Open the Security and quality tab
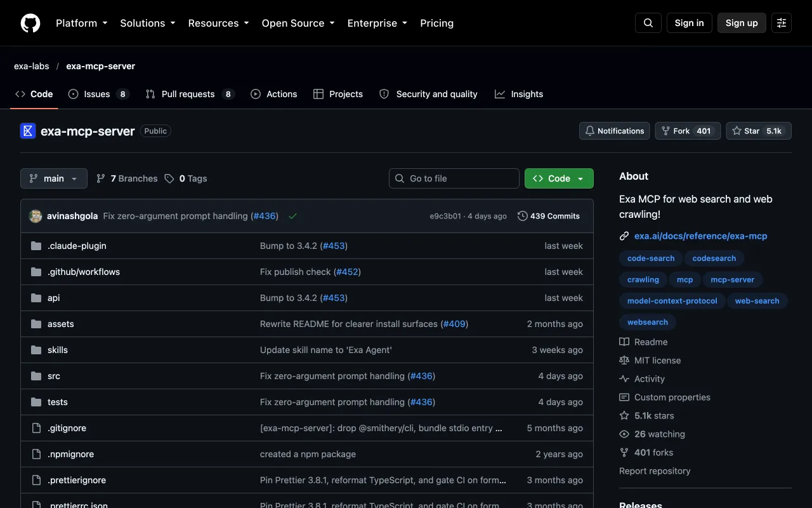 click(x=428, y=94)
